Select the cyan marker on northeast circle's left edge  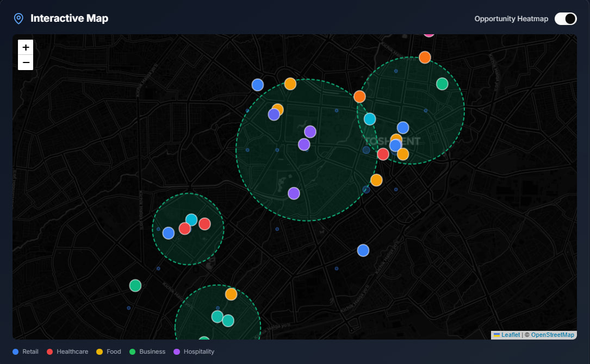tap(370, 119)
